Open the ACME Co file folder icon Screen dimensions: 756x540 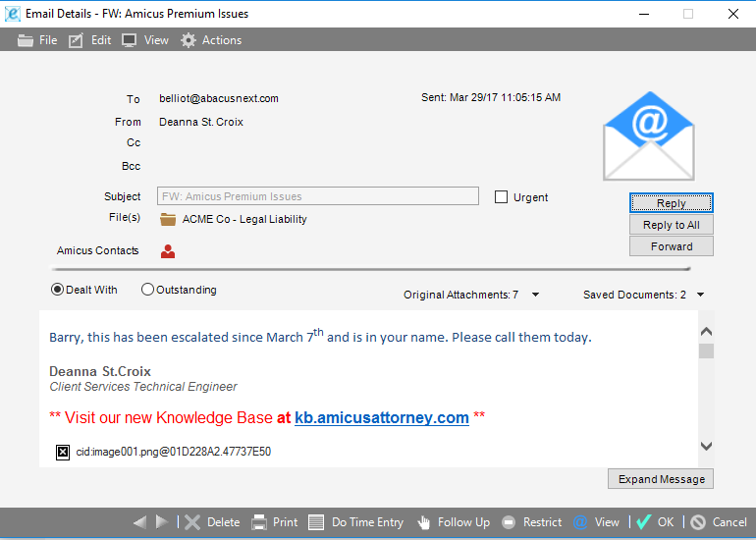[168, 219]
